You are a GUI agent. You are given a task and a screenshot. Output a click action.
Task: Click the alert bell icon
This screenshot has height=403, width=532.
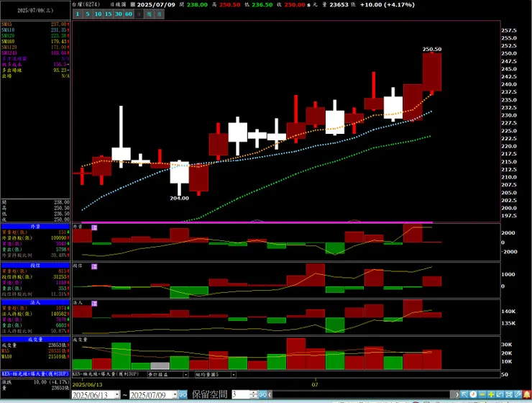[526, 394]
